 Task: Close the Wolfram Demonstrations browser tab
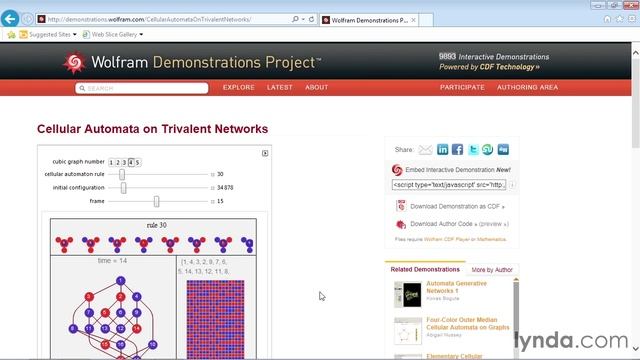413,20
